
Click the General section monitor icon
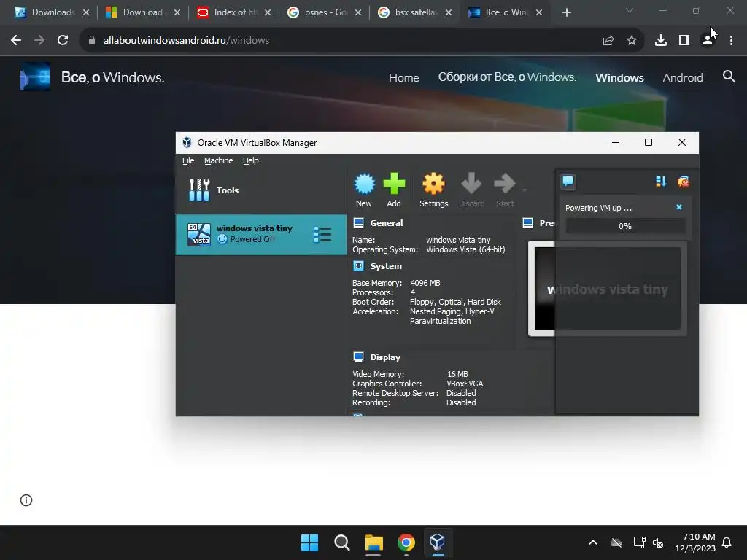[359, 223]
